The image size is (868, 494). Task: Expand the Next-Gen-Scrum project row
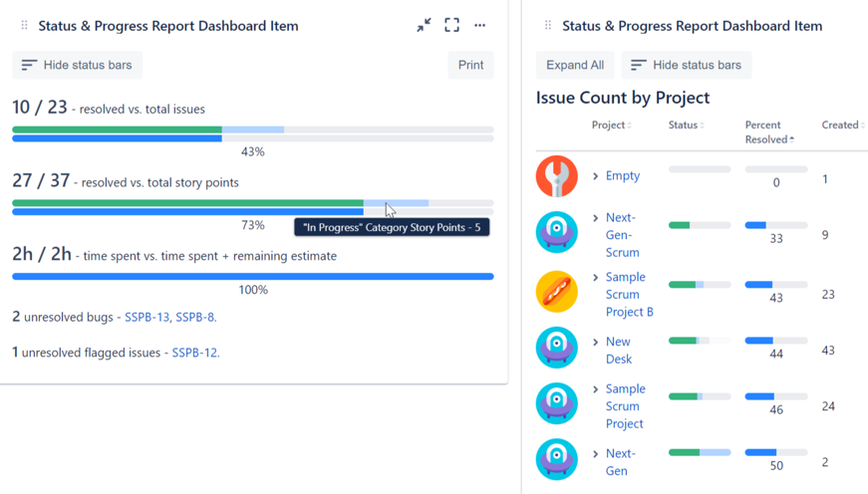click(596, 218)
